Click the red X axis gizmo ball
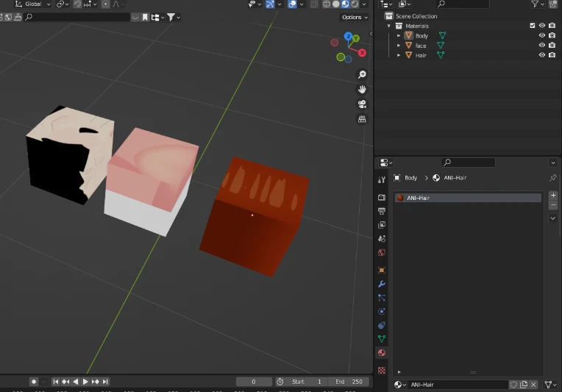This screenshot has height=392, width=562. (363, 53)
